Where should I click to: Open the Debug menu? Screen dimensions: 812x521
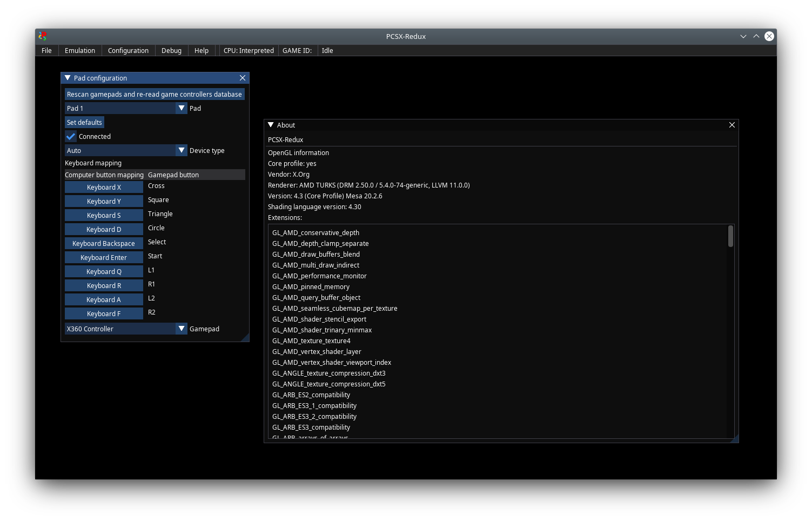tap(171, 50)
